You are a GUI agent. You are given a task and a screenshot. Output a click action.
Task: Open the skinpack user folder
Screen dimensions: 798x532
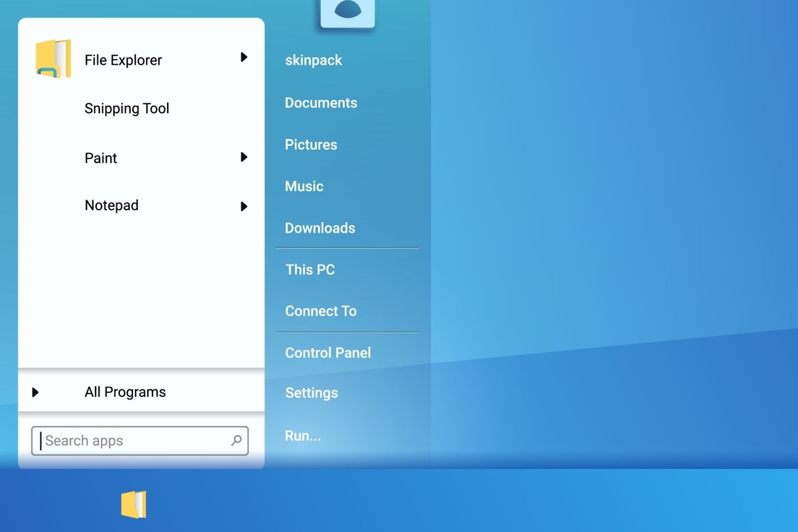click(313, 60)
